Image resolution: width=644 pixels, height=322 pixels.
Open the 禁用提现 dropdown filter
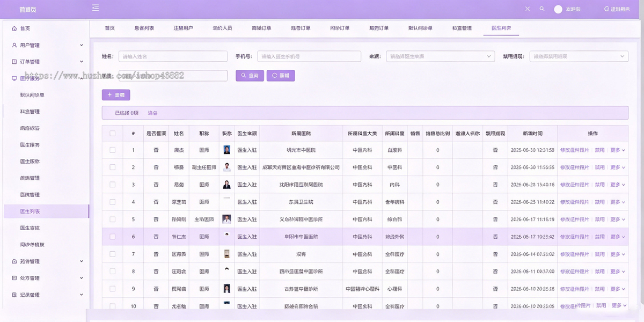pyautogui.click(x=579, y=56)
